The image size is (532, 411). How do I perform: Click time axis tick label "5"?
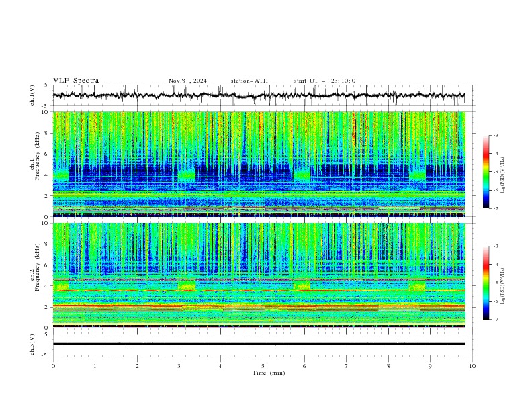263,366
